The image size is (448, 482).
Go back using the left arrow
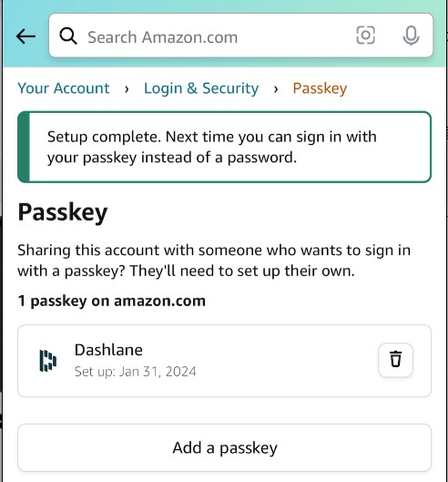(x=25, y=36)
